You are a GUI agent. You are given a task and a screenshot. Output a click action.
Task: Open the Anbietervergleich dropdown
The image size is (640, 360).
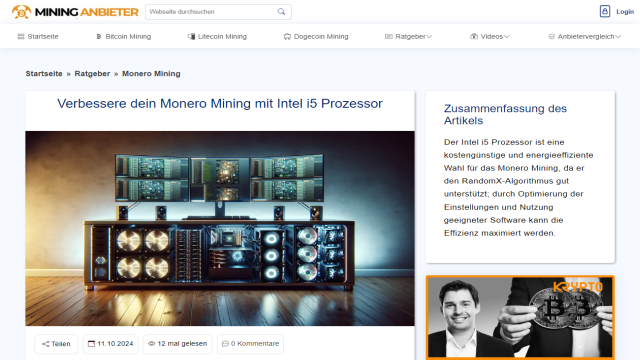[x=584, y=36]
